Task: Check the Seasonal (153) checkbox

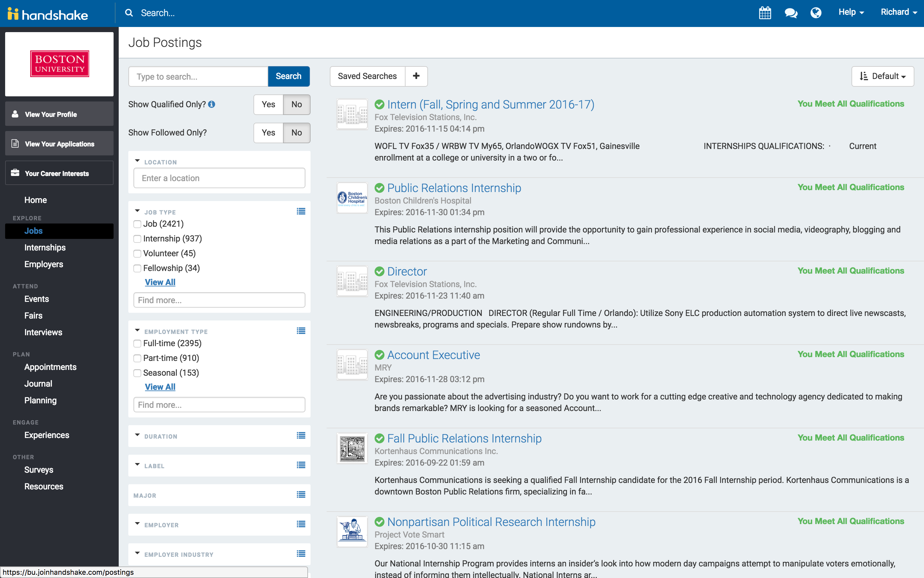Action: pyautogui.click(x=137, y=373)
